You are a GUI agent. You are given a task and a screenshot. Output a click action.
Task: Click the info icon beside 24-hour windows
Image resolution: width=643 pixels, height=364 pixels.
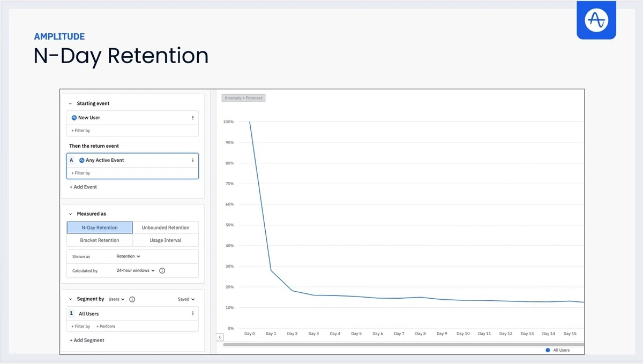click(162, 271)
